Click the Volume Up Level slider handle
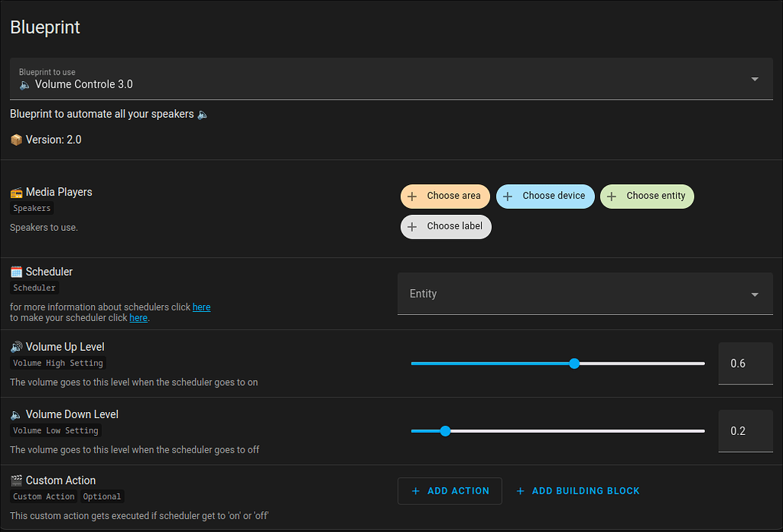Viewport: 783px width, 532px height. 574,363
